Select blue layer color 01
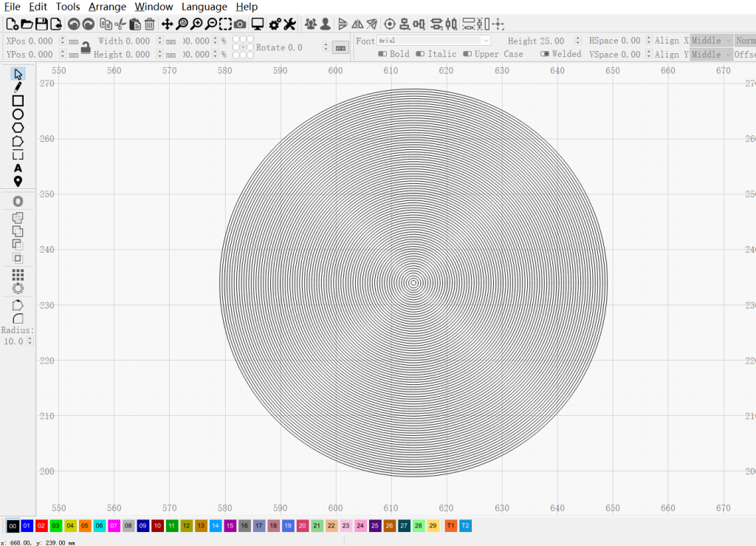Image resolution: width=756 pixels, height=546 pixels. coord(27,526)
